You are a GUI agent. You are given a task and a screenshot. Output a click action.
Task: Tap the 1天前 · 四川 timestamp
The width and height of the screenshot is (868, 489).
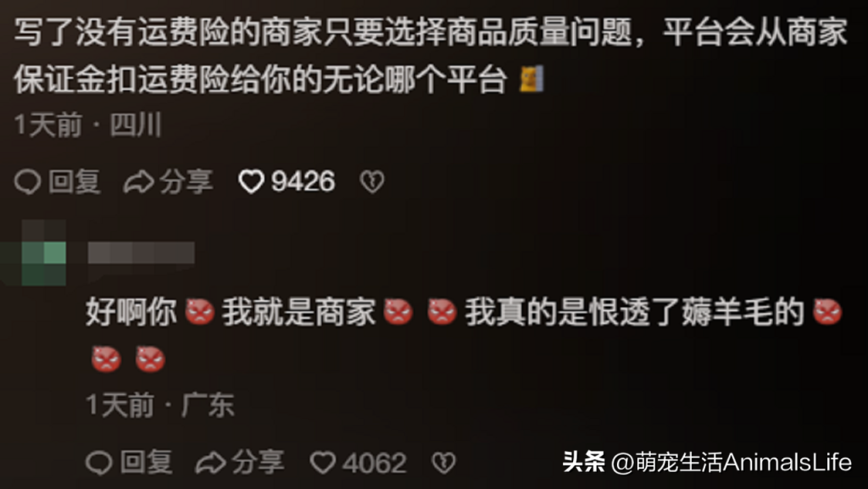(x=88, y=125)
